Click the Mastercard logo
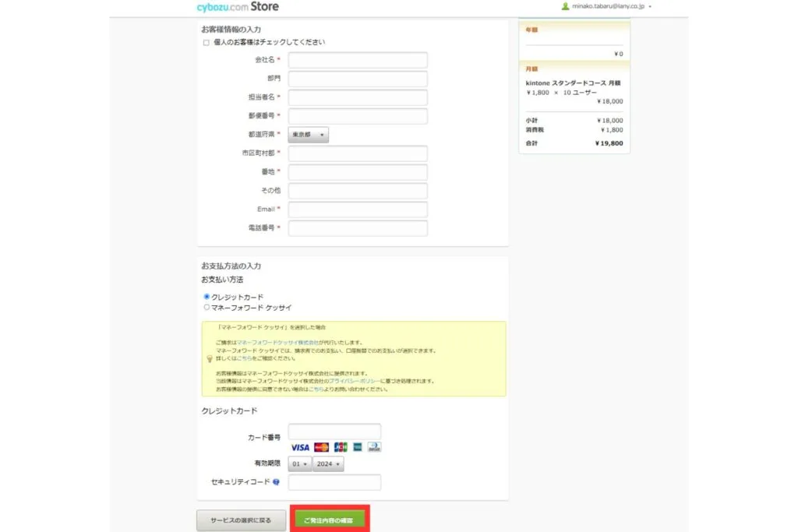The width and height of the screenshot is (798, 532). (321, 447)
